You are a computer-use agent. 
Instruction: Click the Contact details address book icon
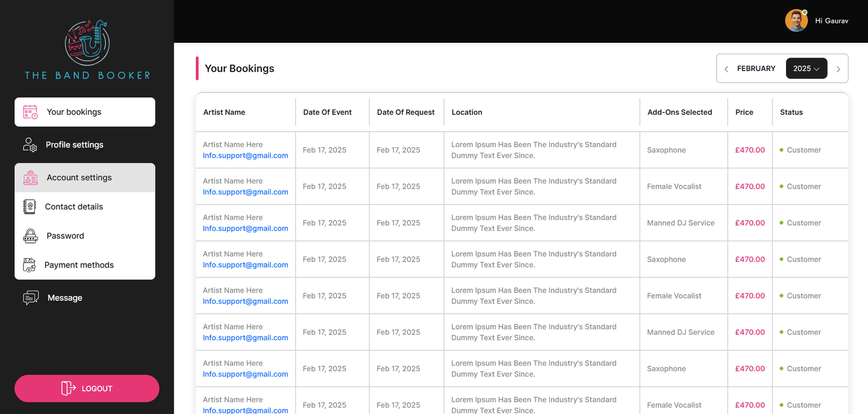[30, 207]
